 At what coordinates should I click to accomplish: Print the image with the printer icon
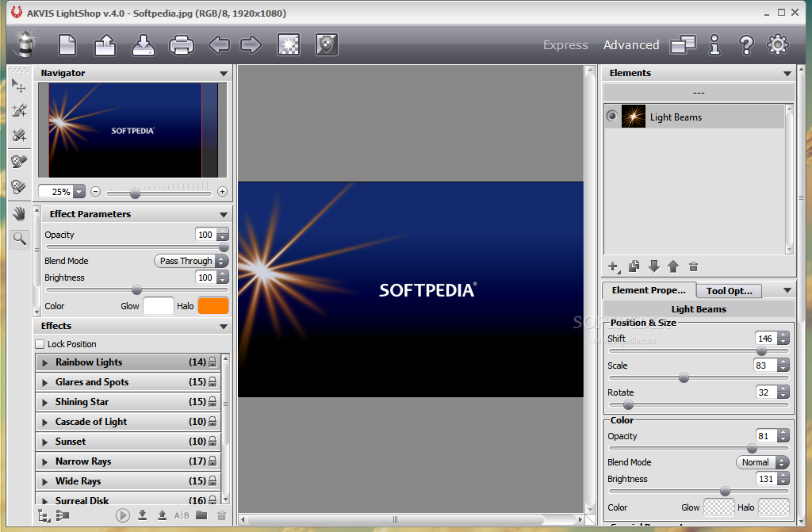coord(182,45)
